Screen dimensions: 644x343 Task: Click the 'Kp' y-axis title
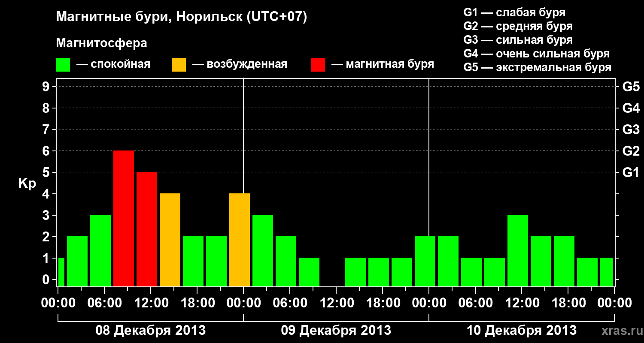coord(27,184)
